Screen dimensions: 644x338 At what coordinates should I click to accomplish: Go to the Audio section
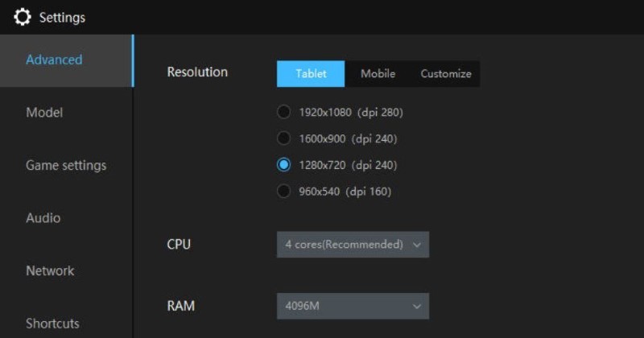click(43, 218)
